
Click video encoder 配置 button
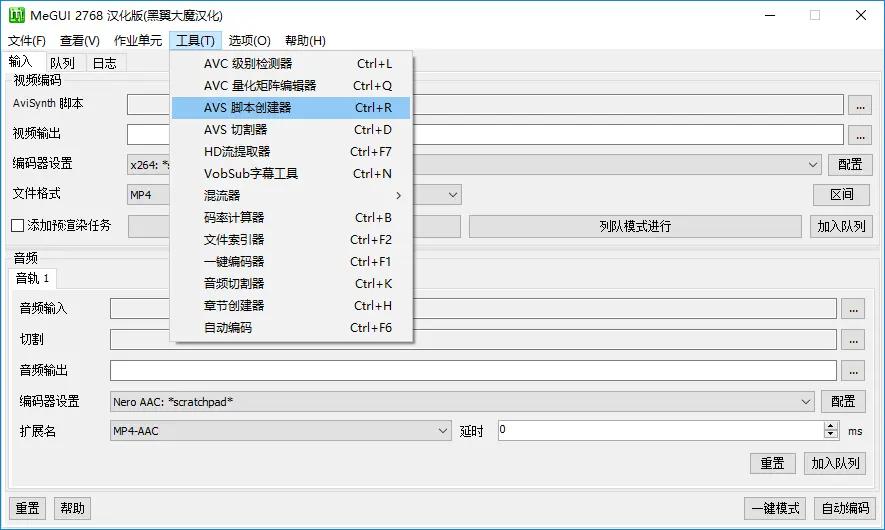[850, 165]
